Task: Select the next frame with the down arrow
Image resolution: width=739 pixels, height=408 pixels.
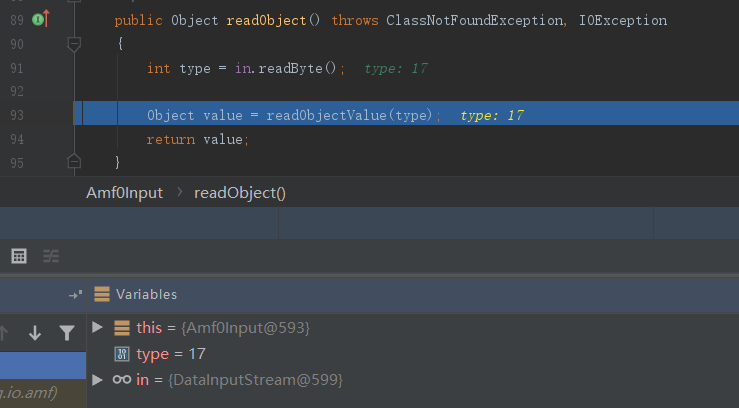Action: 35,333
